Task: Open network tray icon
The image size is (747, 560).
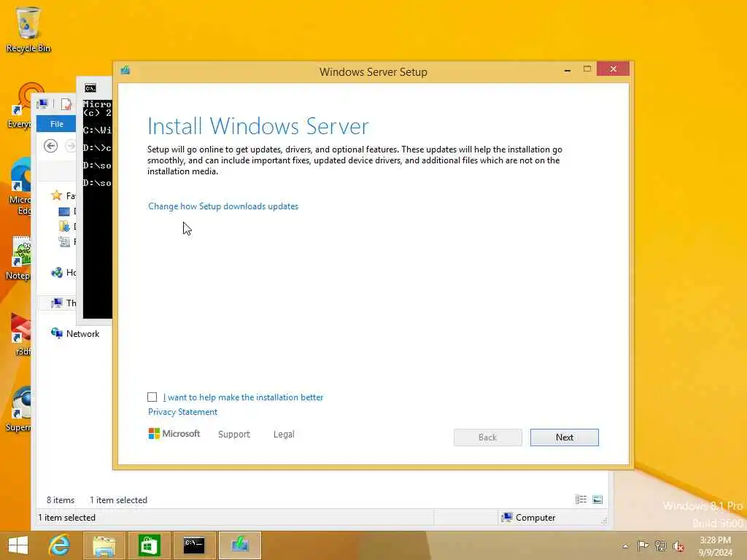Action: [x=660, y=545]
